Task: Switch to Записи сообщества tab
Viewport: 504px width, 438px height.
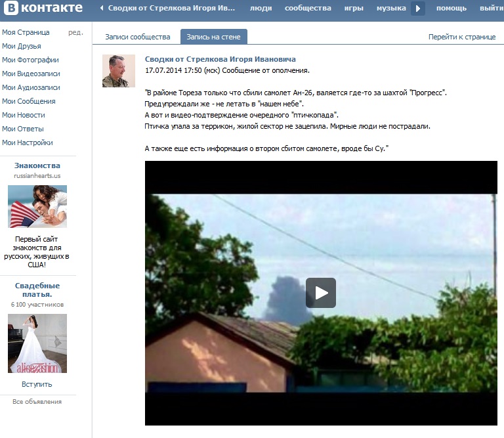Action: click(x=138, y=37)
